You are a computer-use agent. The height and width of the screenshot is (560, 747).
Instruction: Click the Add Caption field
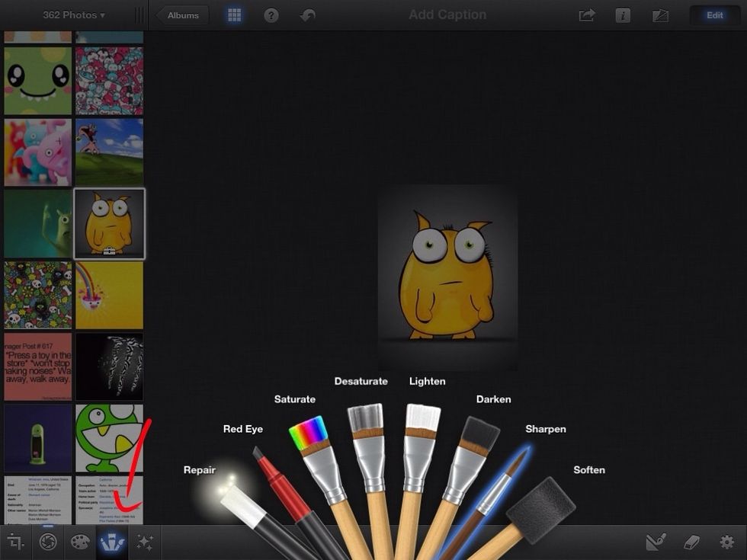[x=447, y=14]
